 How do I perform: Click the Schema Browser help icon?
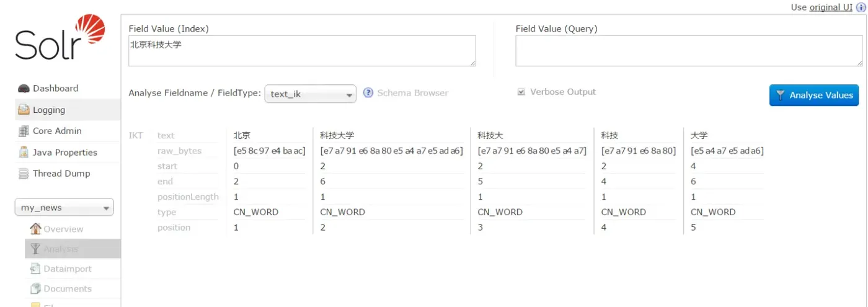point(368,93)
